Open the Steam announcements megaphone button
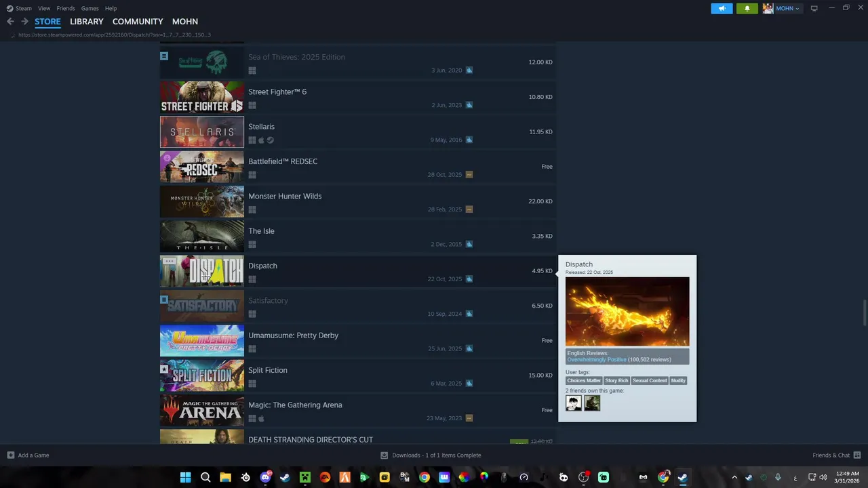Viewport: 868px width, 488px height. (x=722, y=8)
